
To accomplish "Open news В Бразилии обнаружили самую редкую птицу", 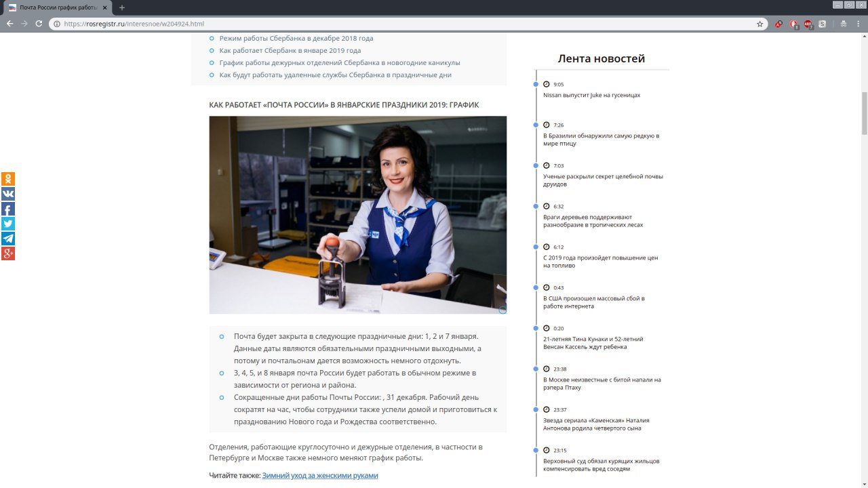I will click(601, 140).
